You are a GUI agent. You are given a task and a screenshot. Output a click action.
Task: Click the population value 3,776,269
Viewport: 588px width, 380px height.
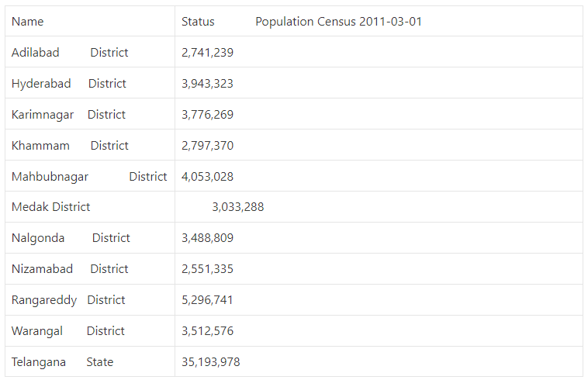207,115
